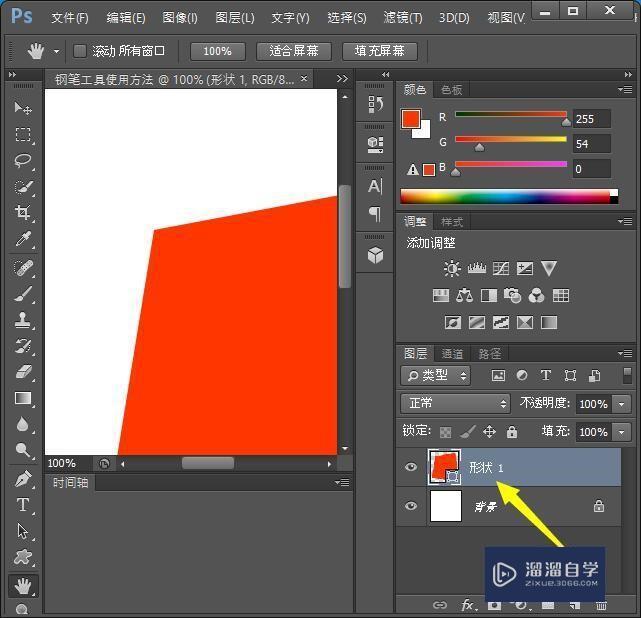
Task: Enable Scroll All Windows checkbox
Action: pyautogui.click(x=80, y=51)
